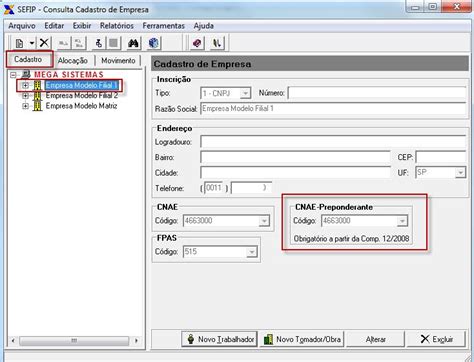The width and height of the screenshot is (474, 362).
Task: Open the FPAS Código dropdown
Action: point(251,252)
